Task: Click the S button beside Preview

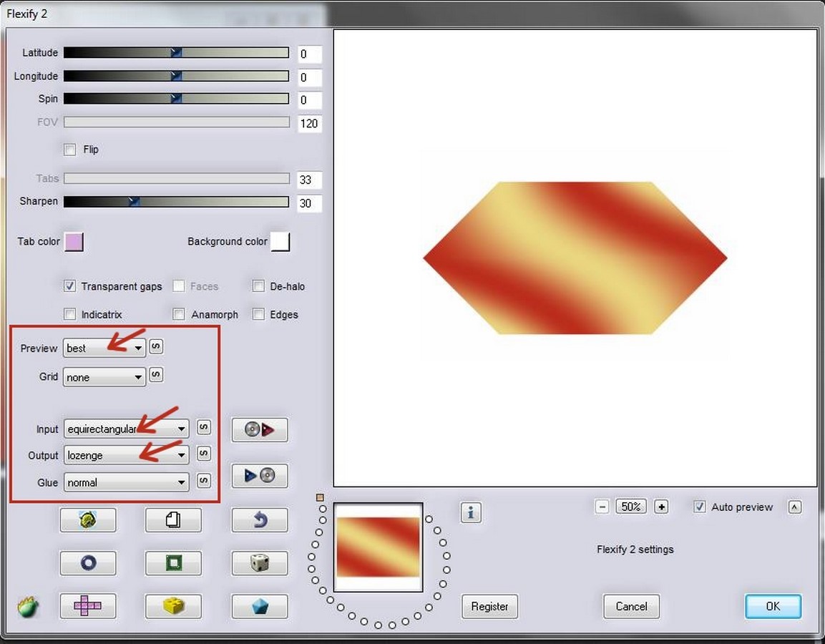Action: pos(156,346)
